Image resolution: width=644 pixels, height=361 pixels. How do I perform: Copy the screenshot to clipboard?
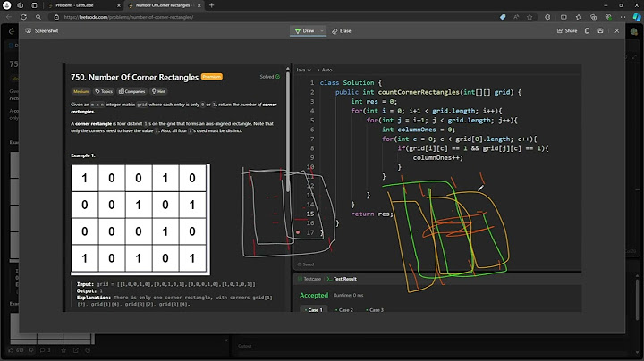[587, 30]
